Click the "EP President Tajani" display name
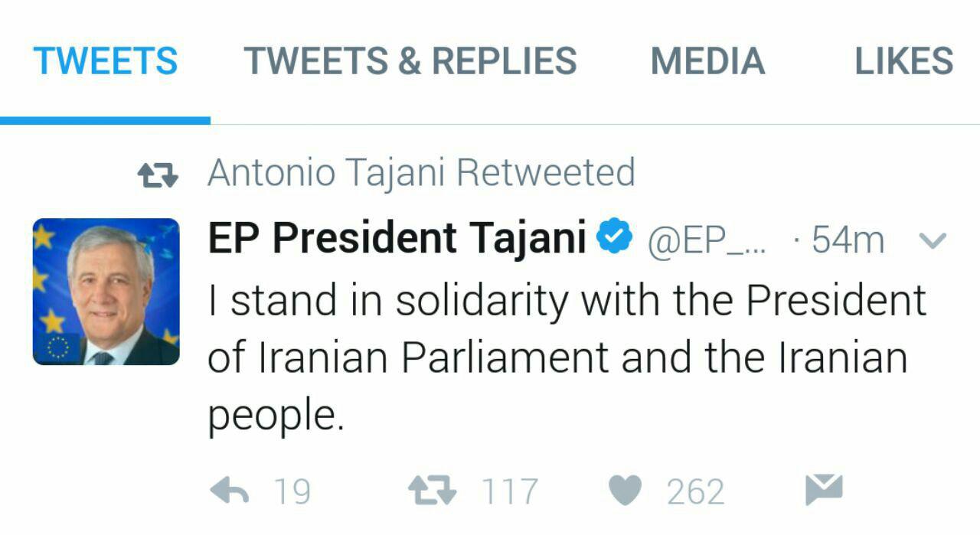The height and width of the screenshot is (535, 980). 397,239
